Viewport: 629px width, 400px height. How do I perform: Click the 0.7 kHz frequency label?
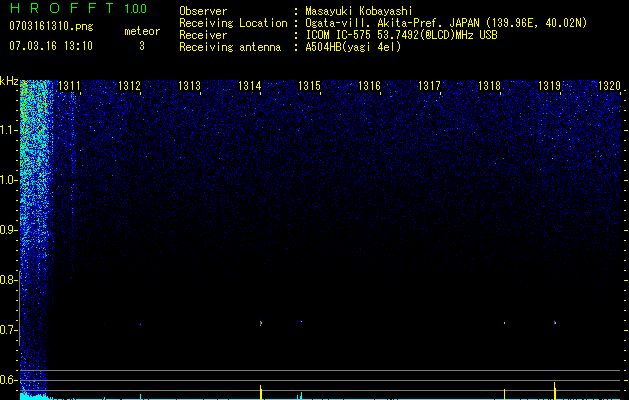click(x=8, y=330)
